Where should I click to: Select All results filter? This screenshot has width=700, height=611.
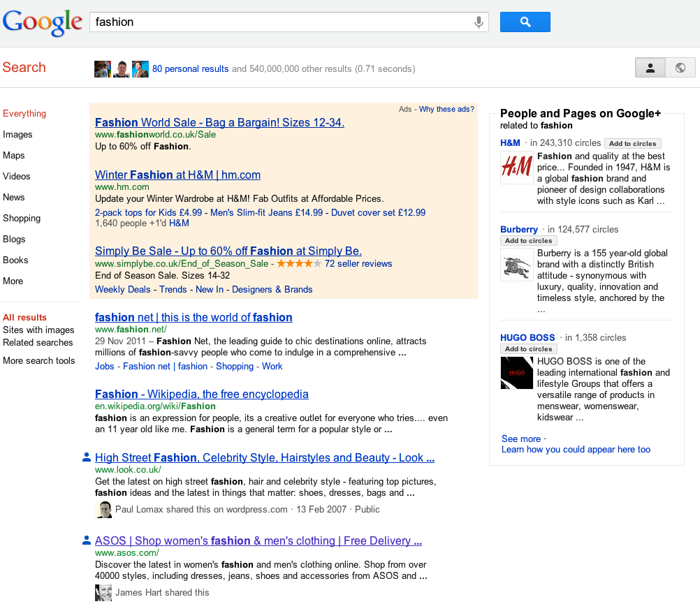(x=24, y=317)
